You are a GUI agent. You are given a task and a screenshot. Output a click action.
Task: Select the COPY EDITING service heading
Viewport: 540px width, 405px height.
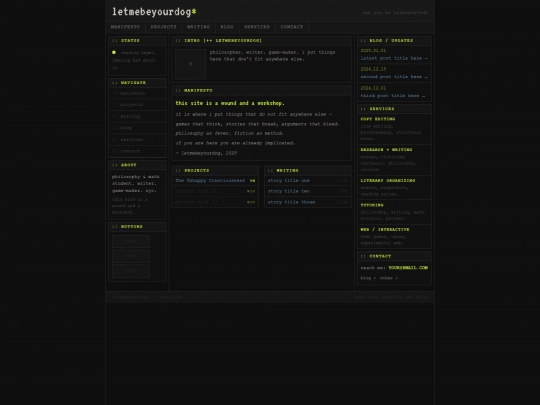pyautogui.click(x=378, y=119)
